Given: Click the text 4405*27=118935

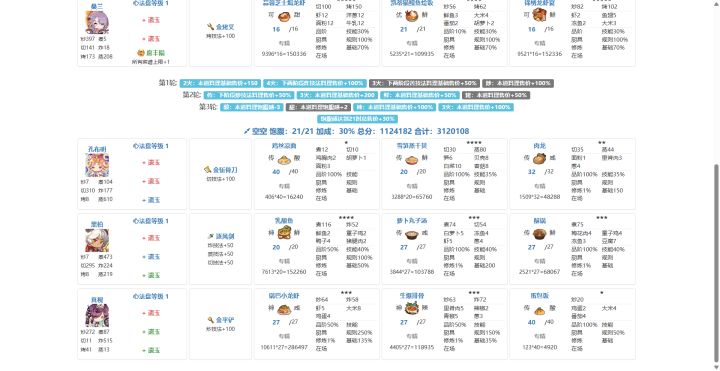Looking at the screenshot, I should [x=411, y=347].
